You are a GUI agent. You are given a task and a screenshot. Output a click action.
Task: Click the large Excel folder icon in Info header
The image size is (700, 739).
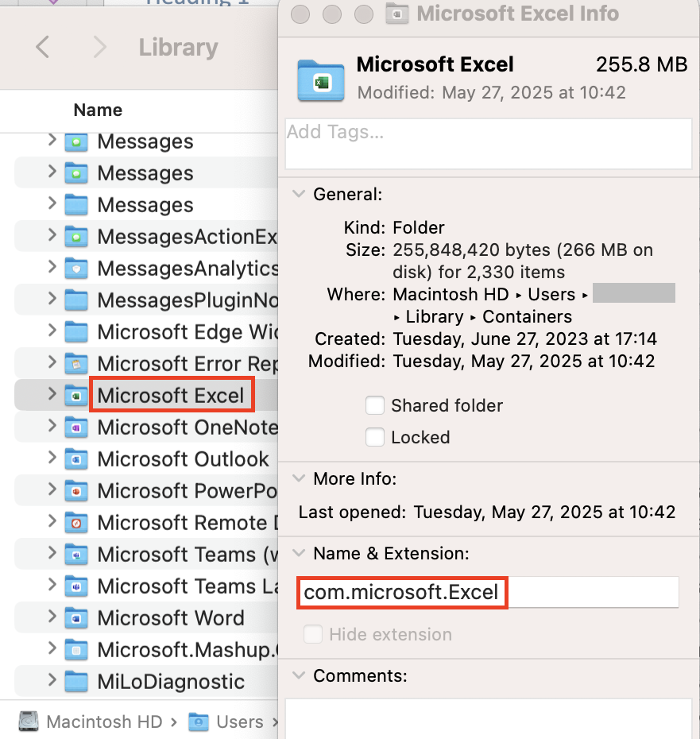pyautogui.click(x=320, y=80)
